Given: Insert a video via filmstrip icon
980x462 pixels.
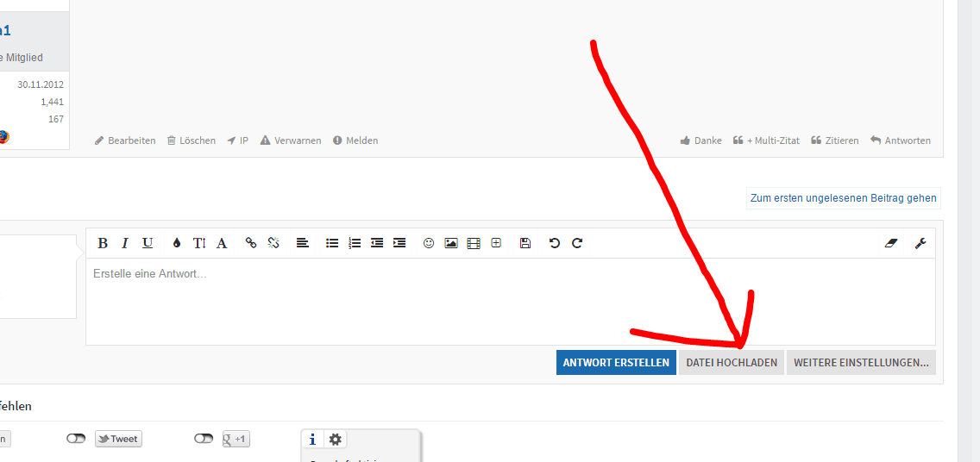Looking at the screenshot, I should pos(474,243).
